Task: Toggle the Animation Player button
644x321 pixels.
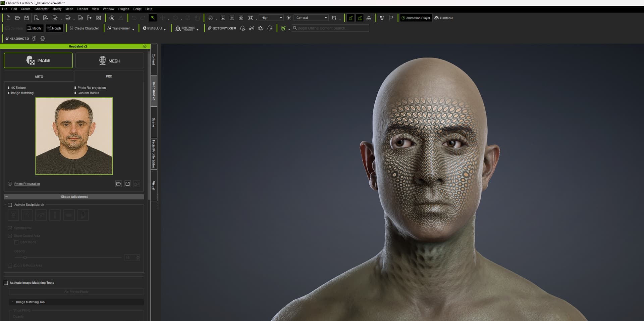Action: (416, 18)
